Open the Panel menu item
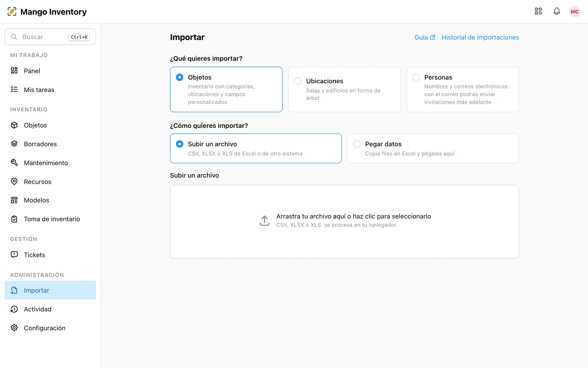This screenshot has width=588, height=368. pyautogui.click(x=50, y=71)
